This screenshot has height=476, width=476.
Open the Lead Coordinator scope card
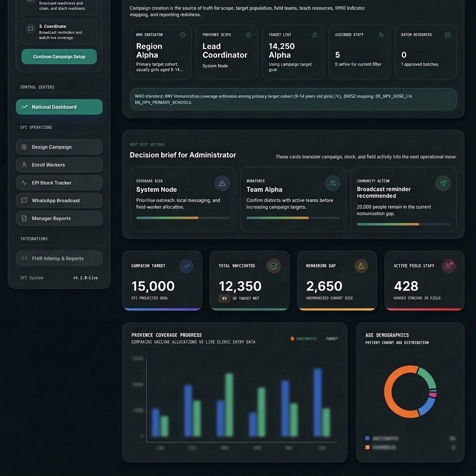pyautogui.click(x=227, y=52)
